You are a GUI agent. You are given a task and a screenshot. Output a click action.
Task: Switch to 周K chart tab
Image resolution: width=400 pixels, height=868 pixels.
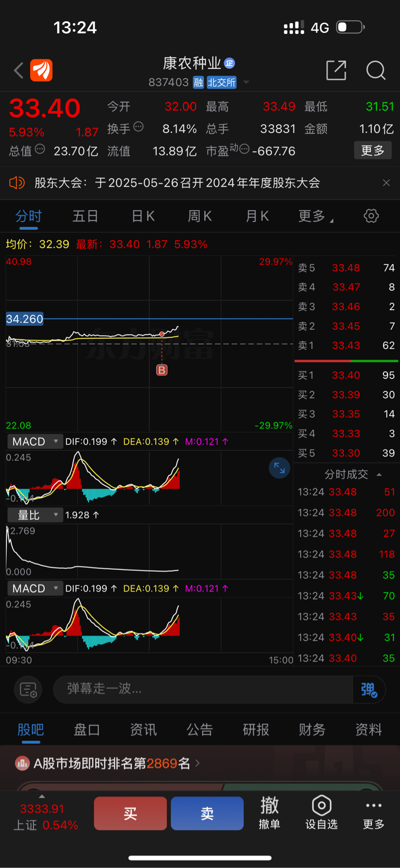pos(199,216)
